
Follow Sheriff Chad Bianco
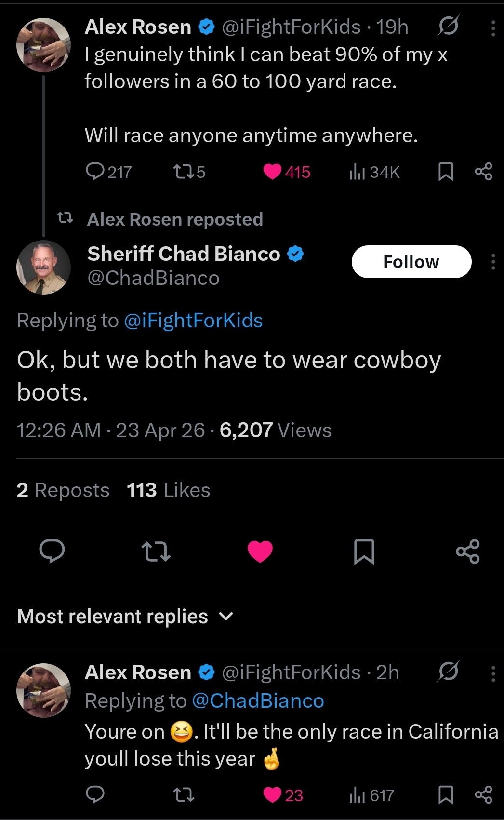coord(411,262)
